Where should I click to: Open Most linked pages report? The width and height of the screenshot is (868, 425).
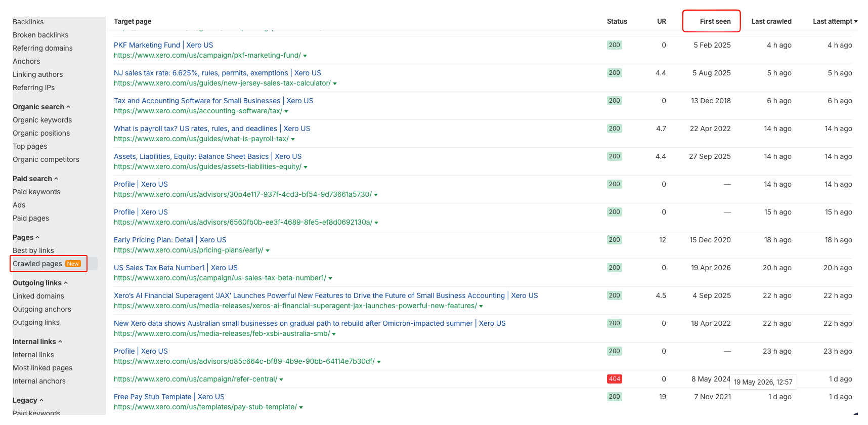(42, 368)
